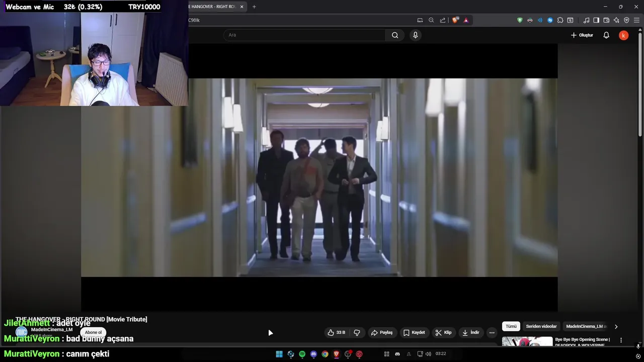Open Spotify from the taskbar
Viewport: 644px width, 362px height.
click(x=302, y=354)
